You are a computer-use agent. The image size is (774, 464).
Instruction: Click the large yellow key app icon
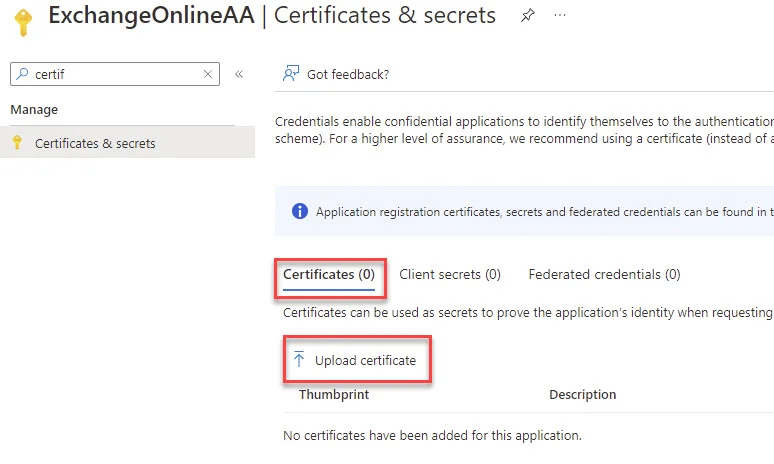click(23, 23)
